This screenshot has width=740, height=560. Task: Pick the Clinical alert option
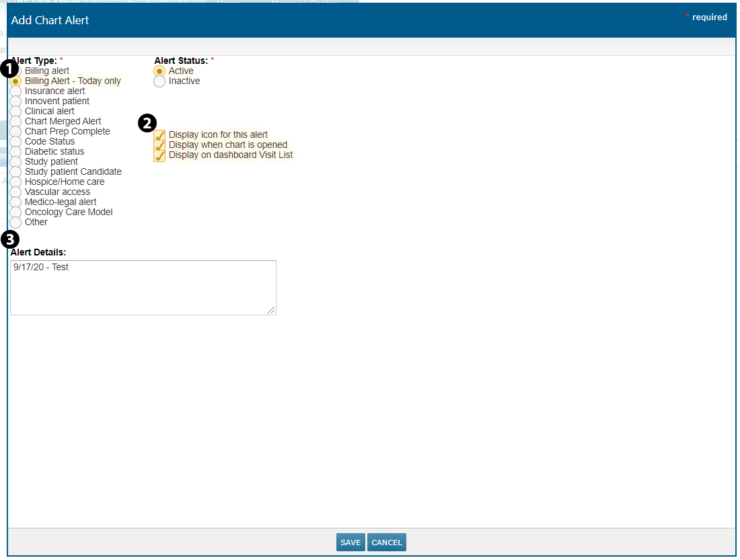pyautogui.click(x=15, y=112)
